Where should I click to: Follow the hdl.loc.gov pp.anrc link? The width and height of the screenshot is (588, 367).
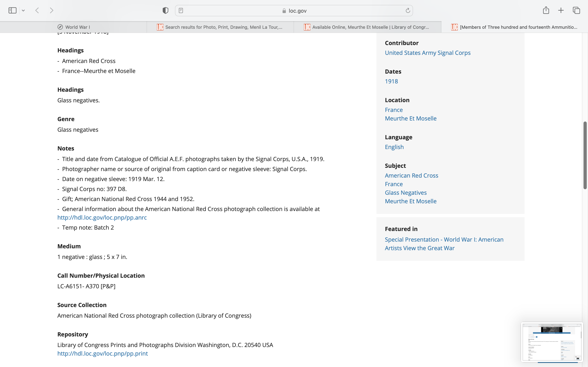(x=102, y=218)
